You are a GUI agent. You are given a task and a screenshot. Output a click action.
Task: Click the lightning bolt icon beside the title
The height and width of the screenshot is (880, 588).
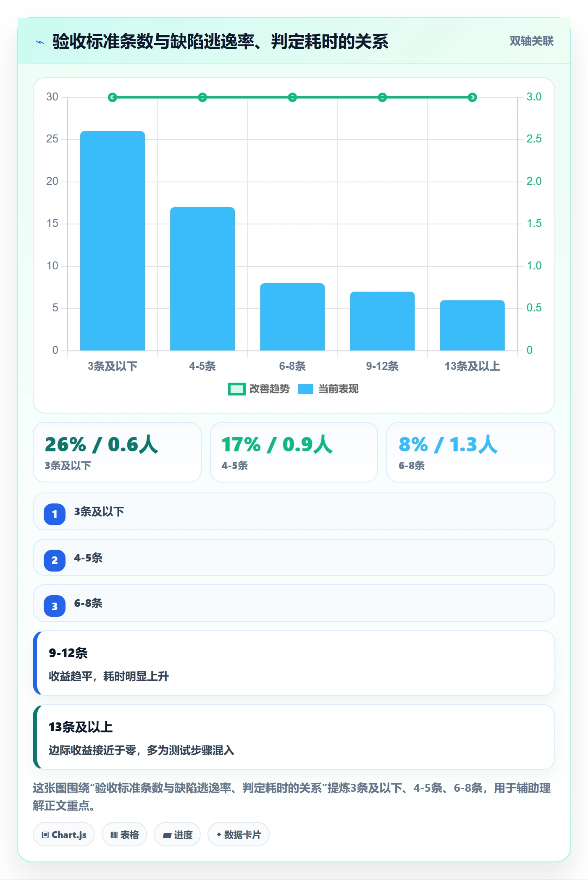[40, 42]
